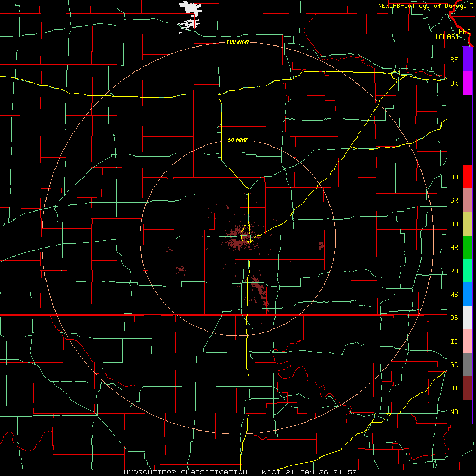Click the ND legend label

pos(454,412)
